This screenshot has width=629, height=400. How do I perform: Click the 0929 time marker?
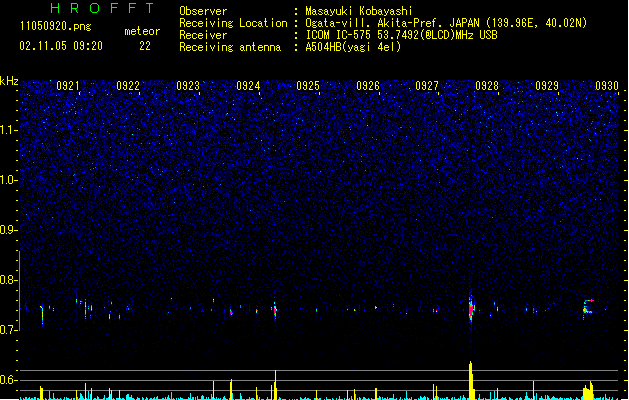(547, 86)
